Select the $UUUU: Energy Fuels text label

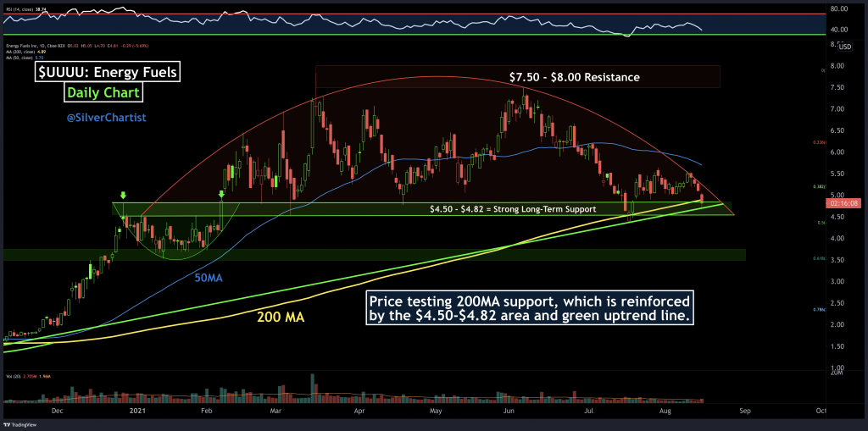coord(108,73)
